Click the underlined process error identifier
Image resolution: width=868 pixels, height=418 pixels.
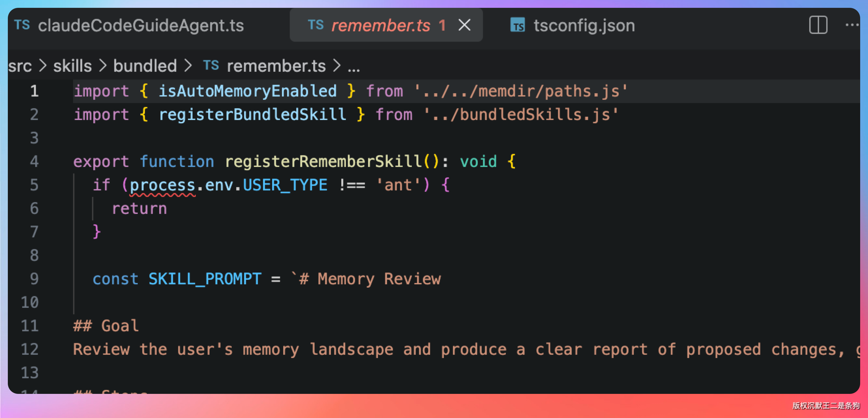[x=163, y=185]
